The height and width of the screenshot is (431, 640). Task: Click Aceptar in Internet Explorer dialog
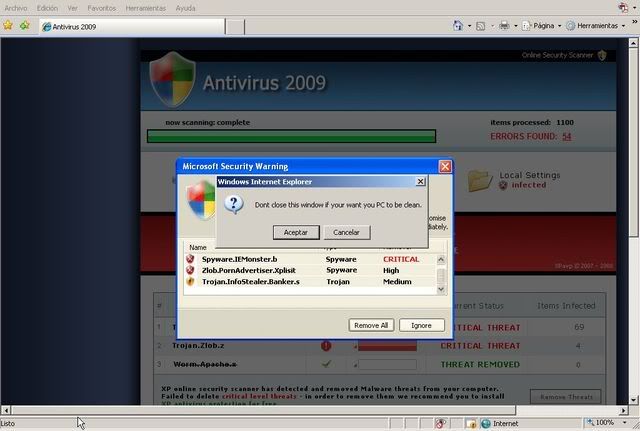(x=296, y=232)
